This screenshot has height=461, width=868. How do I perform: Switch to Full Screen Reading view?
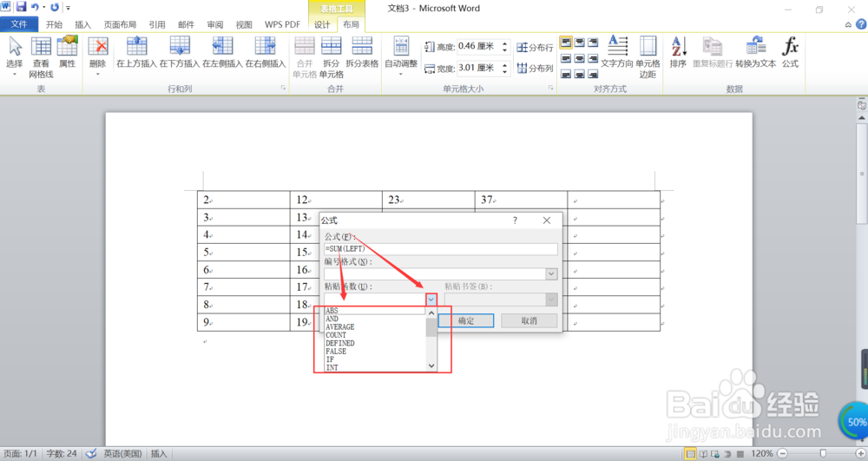click(x=703, y=454)
